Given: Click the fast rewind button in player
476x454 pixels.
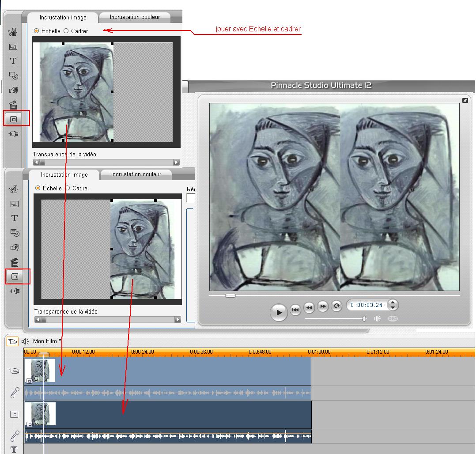Looking at the screenshot, I should (x=309, y=307).
